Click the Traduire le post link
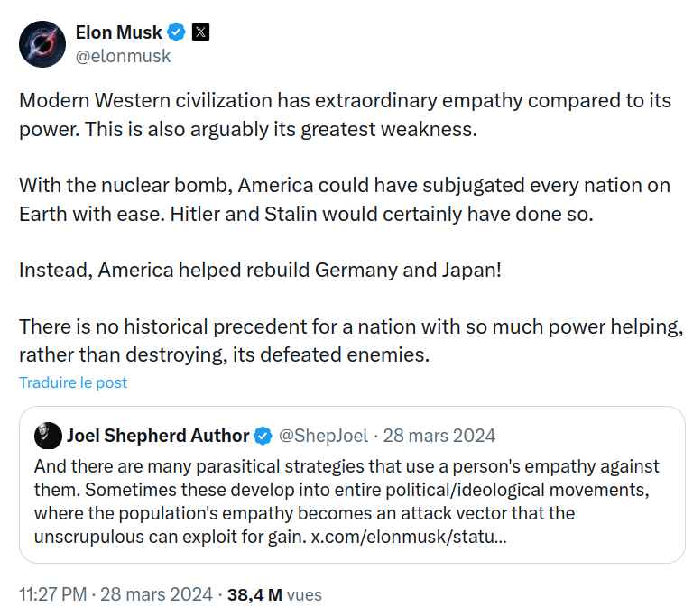693x616 pixels. click(x=73, y=382)
